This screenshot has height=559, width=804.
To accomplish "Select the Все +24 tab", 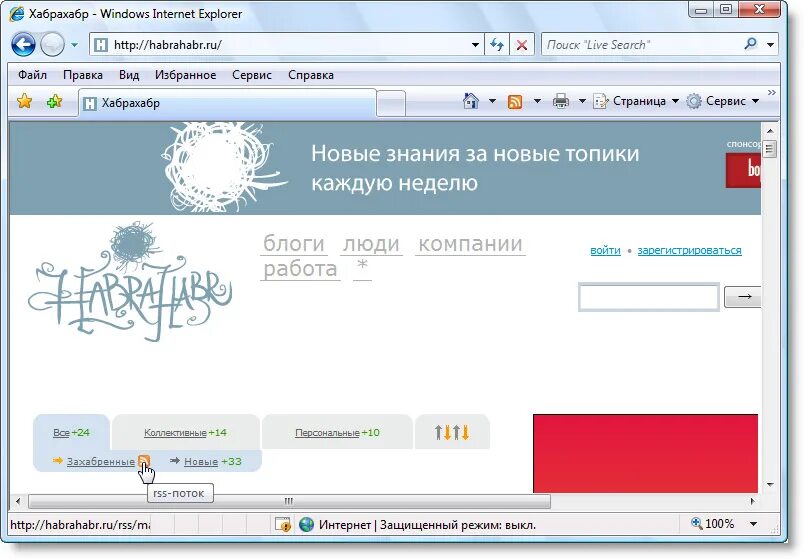I will point(71,432).
